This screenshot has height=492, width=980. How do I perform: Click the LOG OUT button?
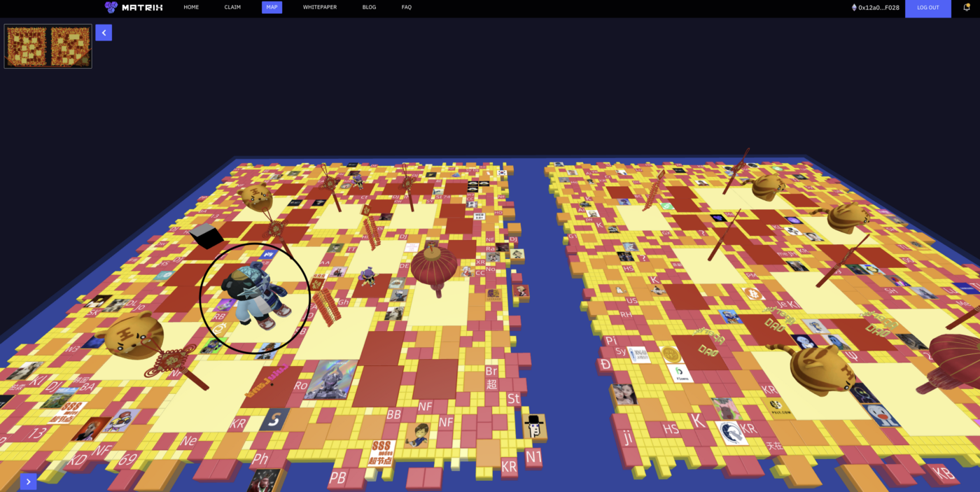pos(928,8)
